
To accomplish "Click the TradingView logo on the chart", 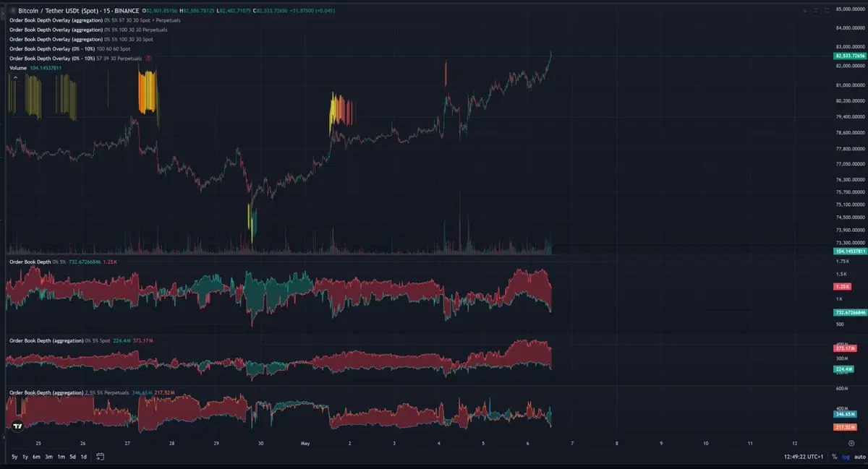I will (18, 426).
